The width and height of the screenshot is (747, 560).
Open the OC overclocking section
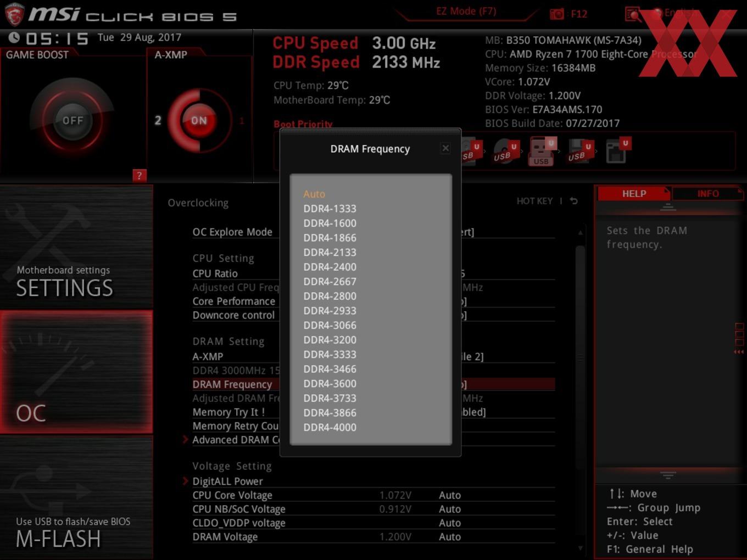tap(76, 372)
